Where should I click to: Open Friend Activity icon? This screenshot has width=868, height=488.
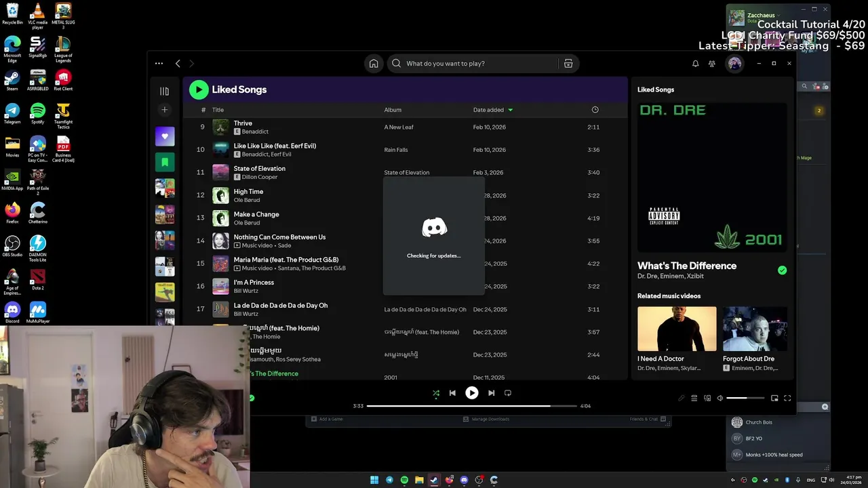click(x=712, y=64)
